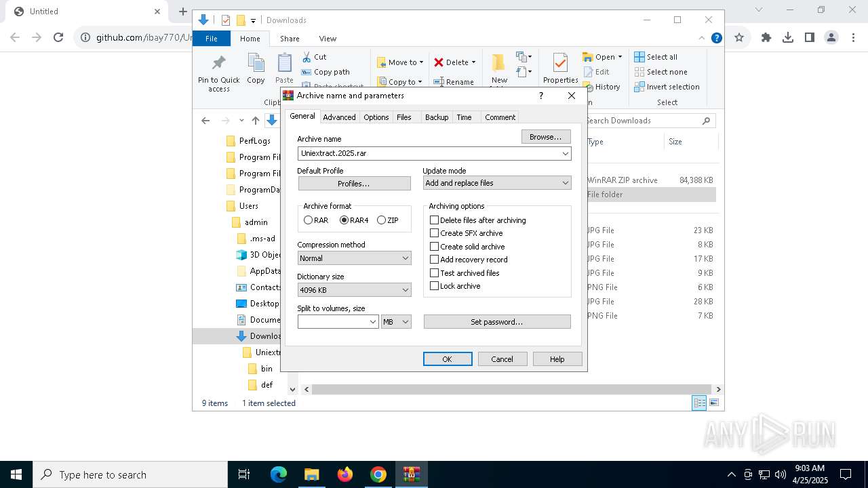Screen dimensions: 868x488
Task: Bookmark this page with star icon
Action: (739, 38)
